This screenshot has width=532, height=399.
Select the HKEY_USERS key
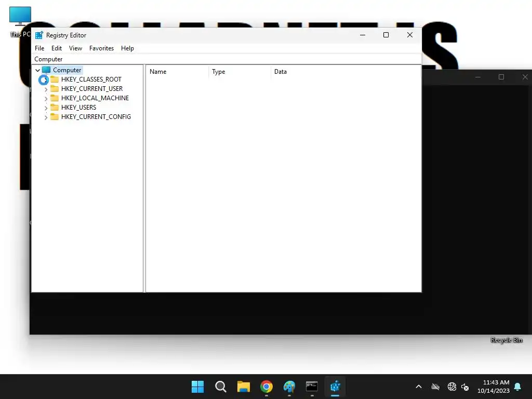(x=79, y=107)
